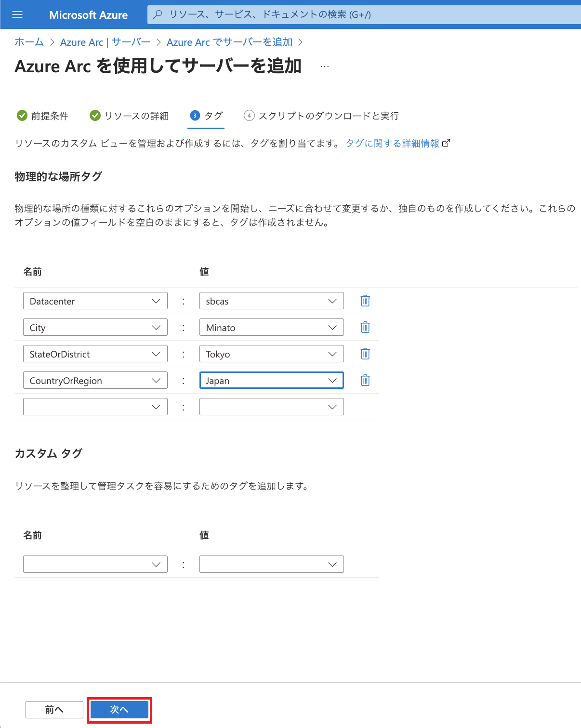Expand the StateOrDistrict name dropdown
This screenshot has height=728, width=581.
point(95,354)
